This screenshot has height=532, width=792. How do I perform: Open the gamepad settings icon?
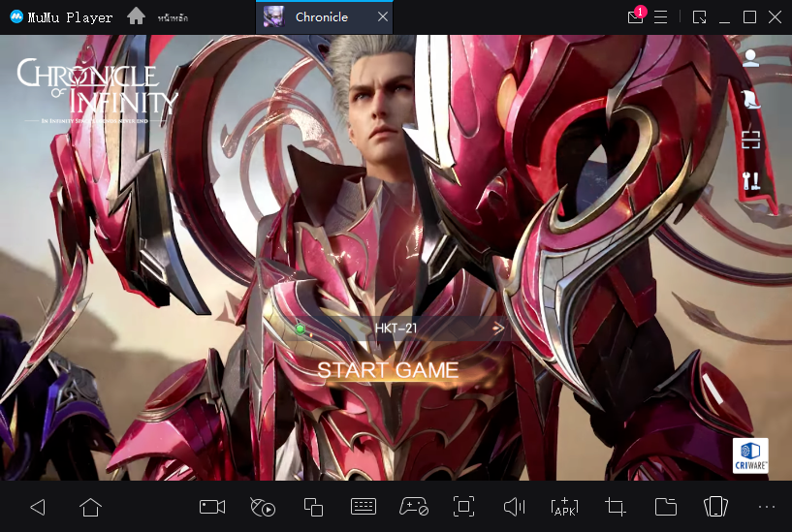click(414, 507)
